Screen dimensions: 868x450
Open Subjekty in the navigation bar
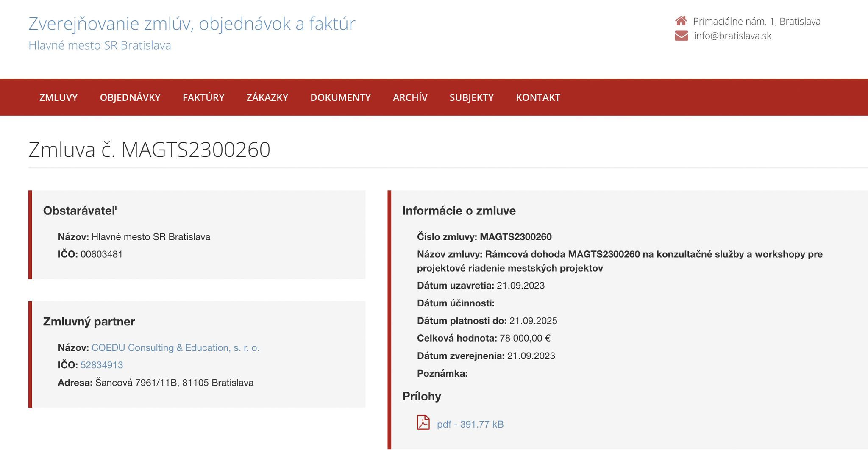472,97
